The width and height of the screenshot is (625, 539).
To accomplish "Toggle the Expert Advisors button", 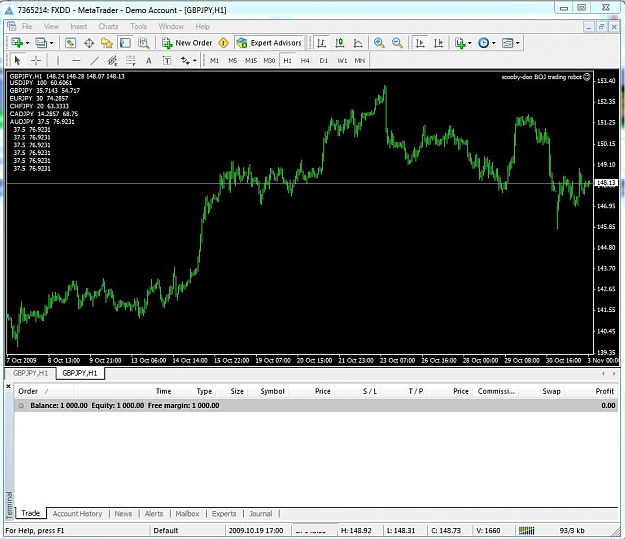I will tap(269, 43).
